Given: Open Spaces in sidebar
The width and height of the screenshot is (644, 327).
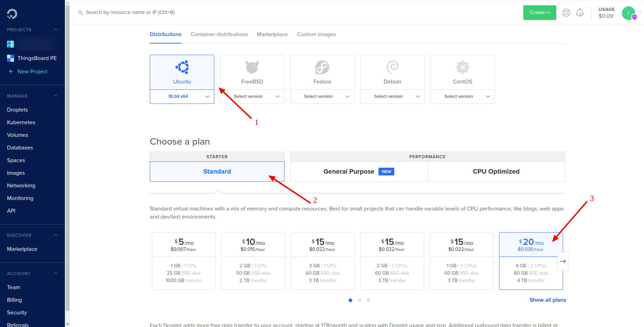Looking at the screenshot, I should click(16, 160).
